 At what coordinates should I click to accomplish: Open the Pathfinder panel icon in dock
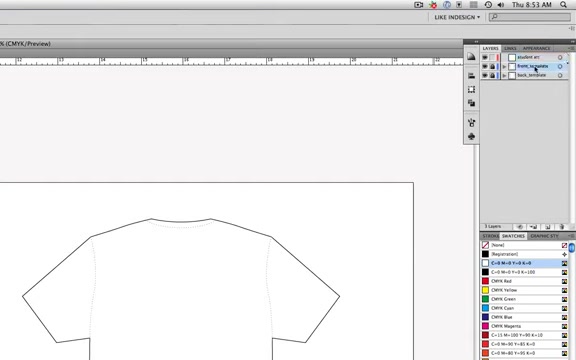(x=471, y=103)
